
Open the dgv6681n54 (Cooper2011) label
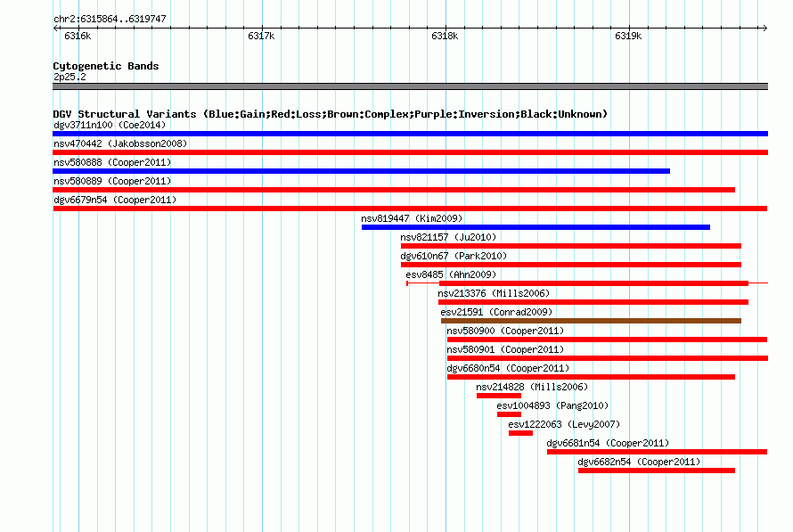click(608, 443)
